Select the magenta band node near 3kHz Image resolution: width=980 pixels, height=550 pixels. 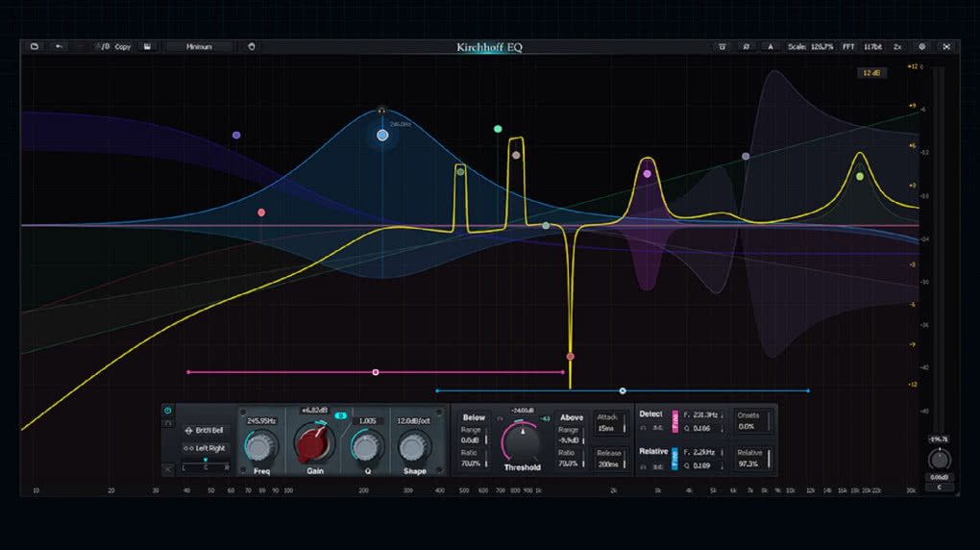tap(647, 174)
